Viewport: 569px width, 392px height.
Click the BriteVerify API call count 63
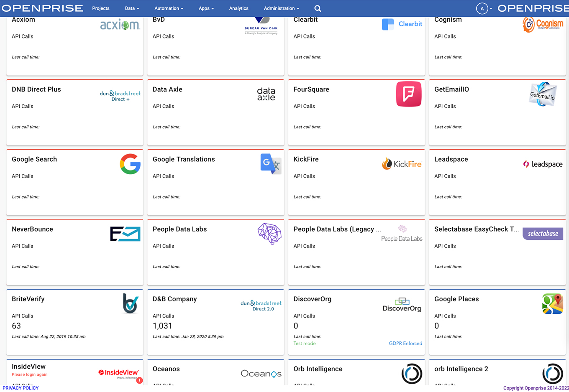coord(16,326)
